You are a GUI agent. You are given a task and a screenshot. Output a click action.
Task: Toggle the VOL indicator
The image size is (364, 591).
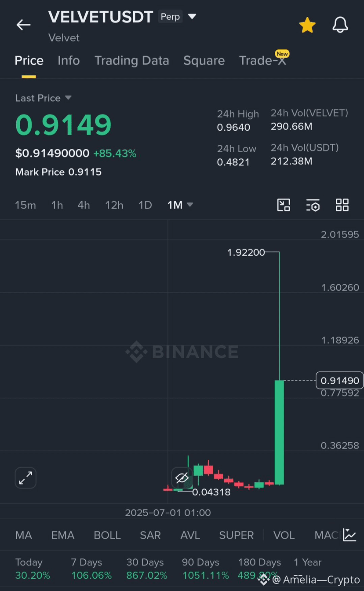click(x=284, y=535)
